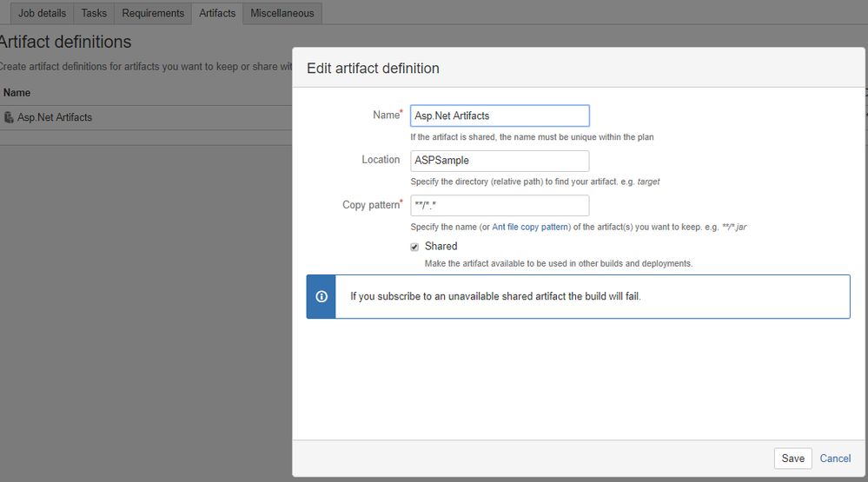Click the info icon in the blue notice

pos(321,297)
